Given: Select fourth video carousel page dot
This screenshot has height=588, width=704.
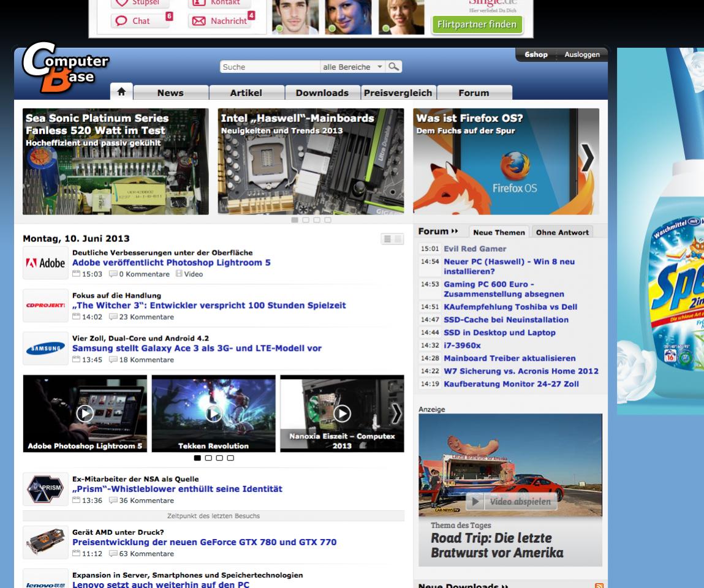Looking at the screenshot, I should [230, 458].
